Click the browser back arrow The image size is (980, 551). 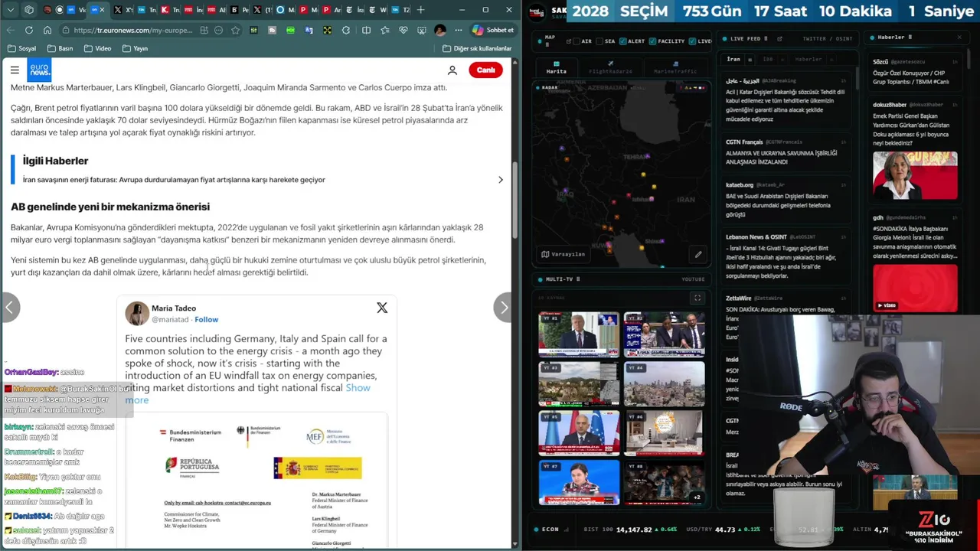(11, 30)
